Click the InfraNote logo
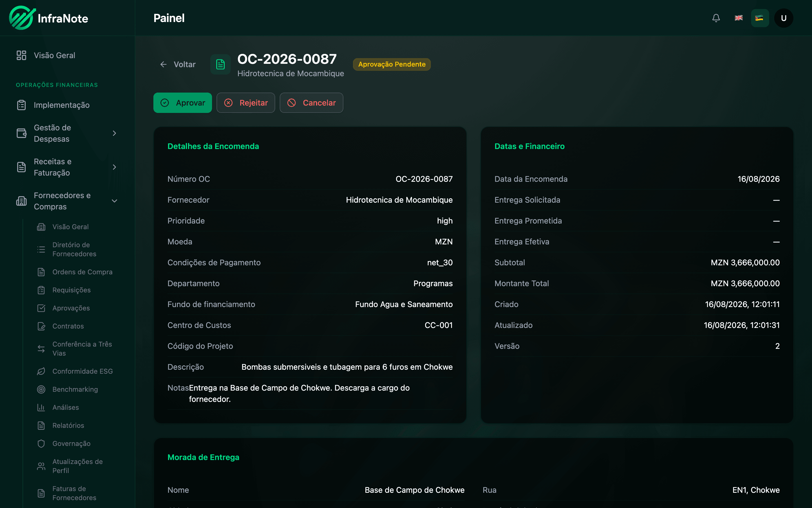Image resolution: width=812 pixels, height=508 pixels. pos(49,18)
